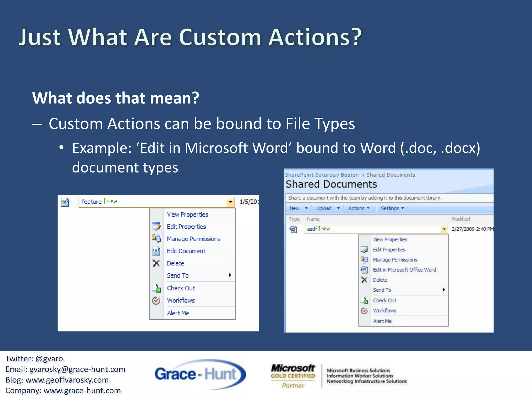Screen dimensions: 532x399
Task: Choose Delete in feature menu
Action: coord(175,263)
